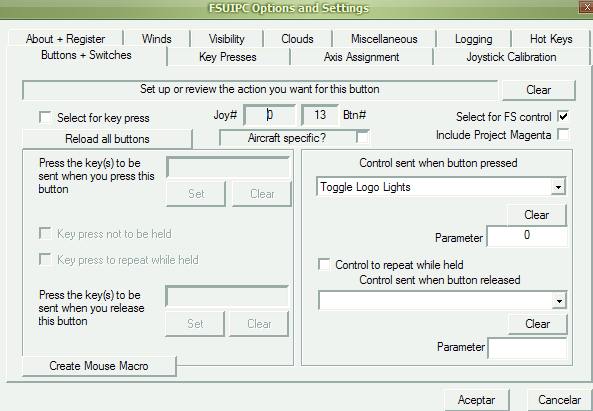Click Set under the release key field

point(195,324)
